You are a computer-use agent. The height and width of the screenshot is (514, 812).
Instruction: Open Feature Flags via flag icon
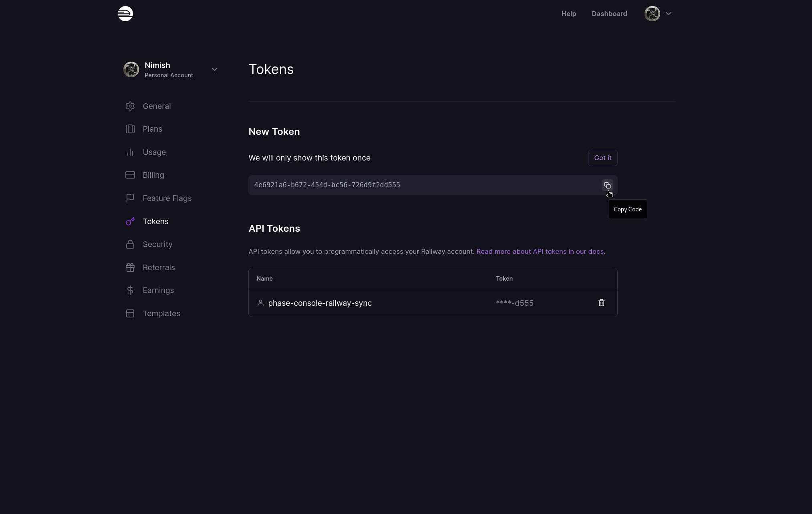[130, 198]
